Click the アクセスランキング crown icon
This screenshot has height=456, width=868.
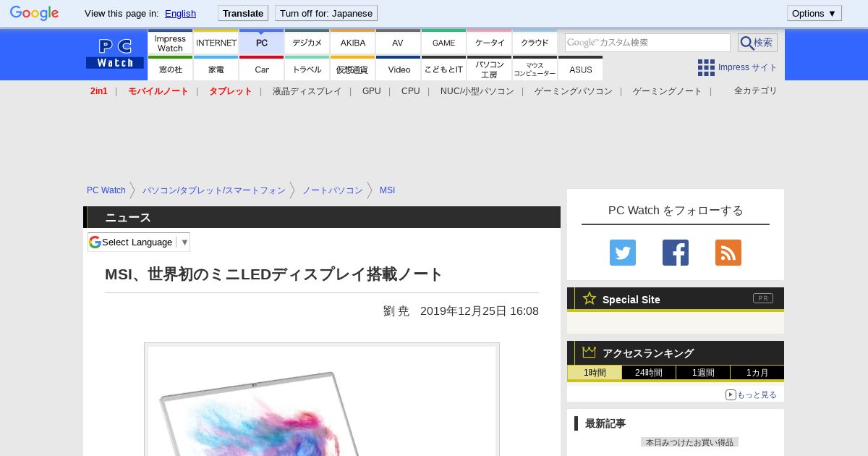[x=590, y=352]
